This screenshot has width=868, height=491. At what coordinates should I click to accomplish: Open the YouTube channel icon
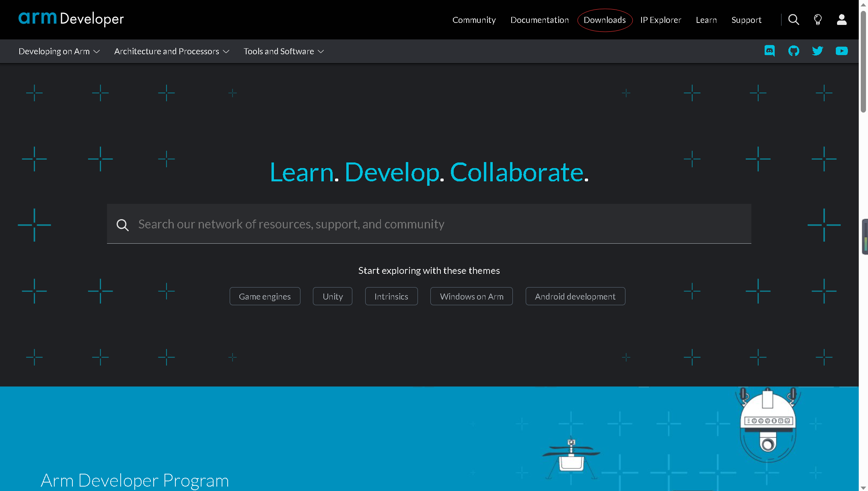[x=841, y=51]
